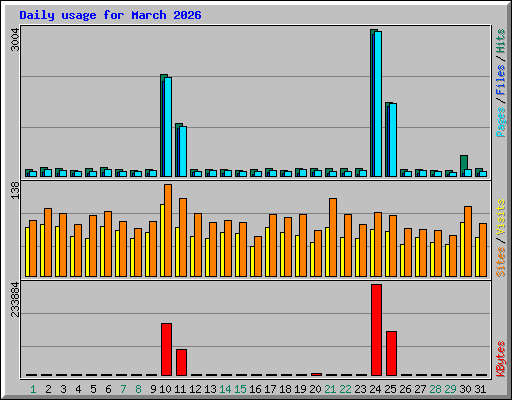512x400 pixels.
Task: Click the 233884 KBytes axis value
Action: [x=15, y=299]
